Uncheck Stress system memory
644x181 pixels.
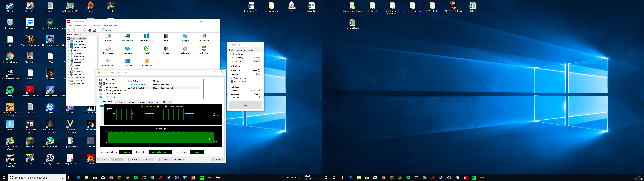pos(104,90)
